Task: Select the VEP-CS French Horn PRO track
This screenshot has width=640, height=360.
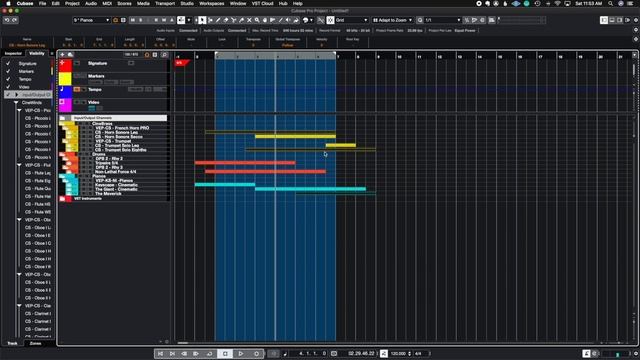Action: coord(122,128)
